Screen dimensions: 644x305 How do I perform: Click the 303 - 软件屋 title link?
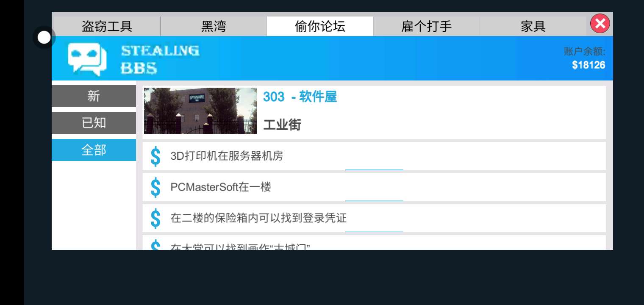pos(300,97)
